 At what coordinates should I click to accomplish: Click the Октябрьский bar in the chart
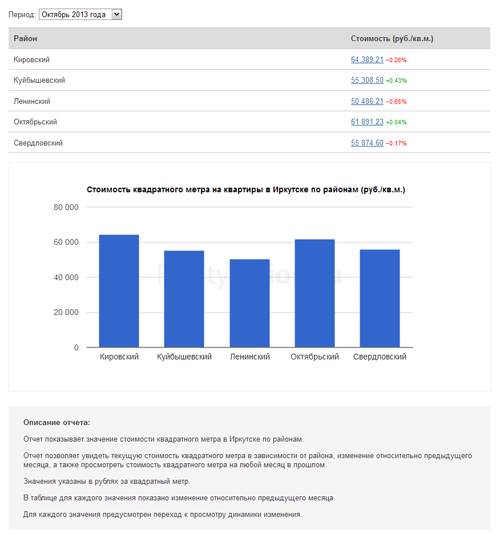(315, 293)
